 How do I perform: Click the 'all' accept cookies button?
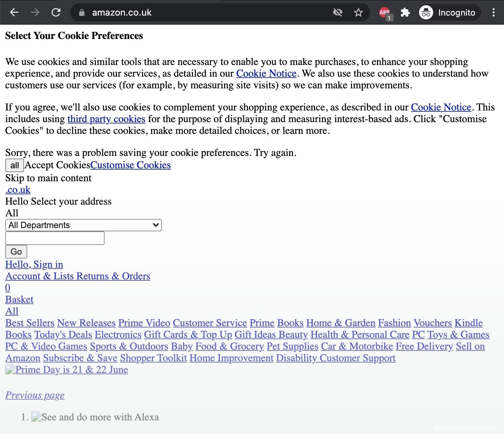tap(15, 165)
